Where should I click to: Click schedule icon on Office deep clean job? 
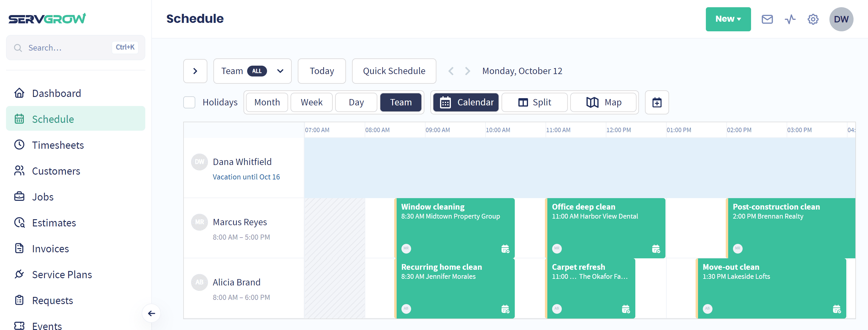[x=656, y=249]
